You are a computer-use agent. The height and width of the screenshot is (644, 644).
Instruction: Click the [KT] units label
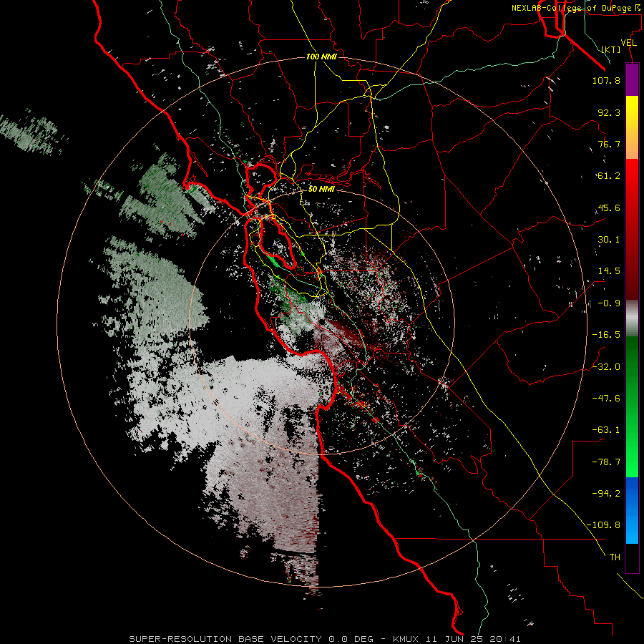click(611, 49)
